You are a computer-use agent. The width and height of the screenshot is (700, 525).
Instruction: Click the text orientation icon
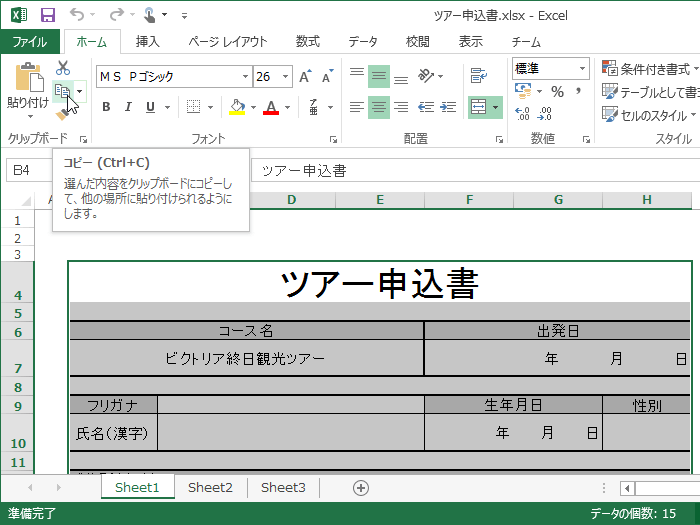425,76
